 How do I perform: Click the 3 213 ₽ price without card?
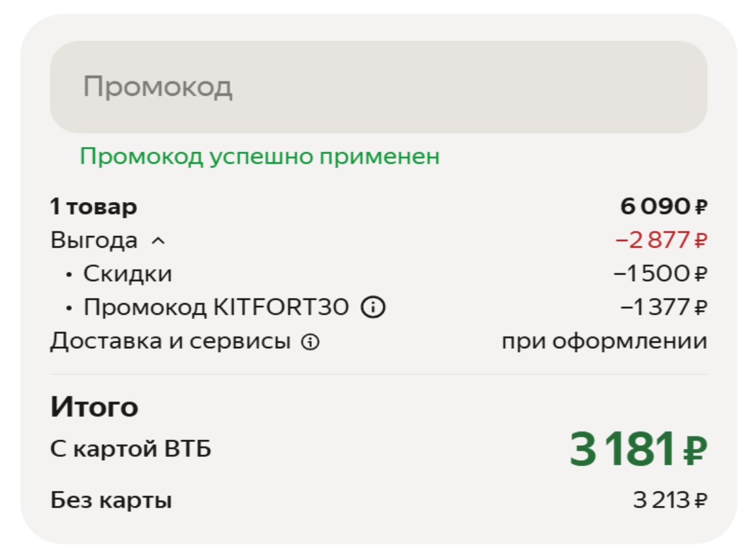(669, 501)
